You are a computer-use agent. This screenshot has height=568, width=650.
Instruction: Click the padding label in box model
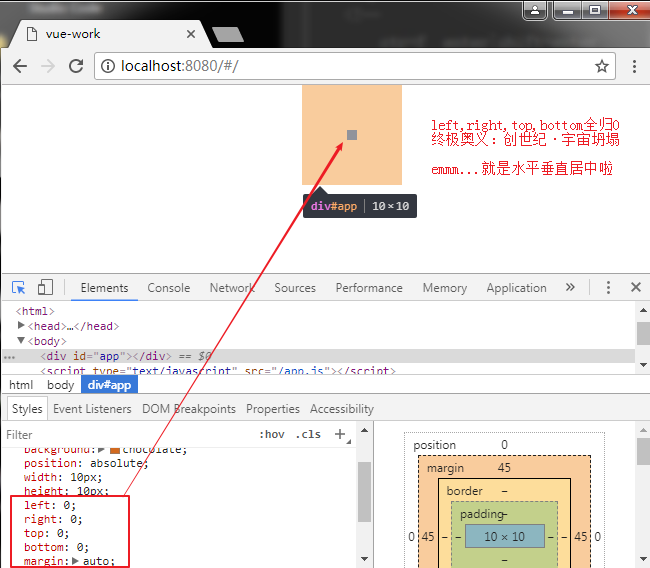(x=481, y=514)
